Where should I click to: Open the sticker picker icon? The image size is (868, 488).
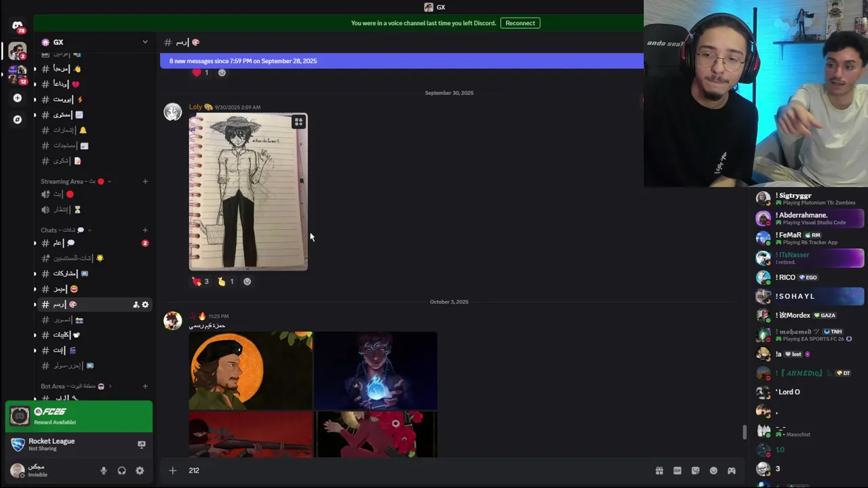tap(695, 470)
